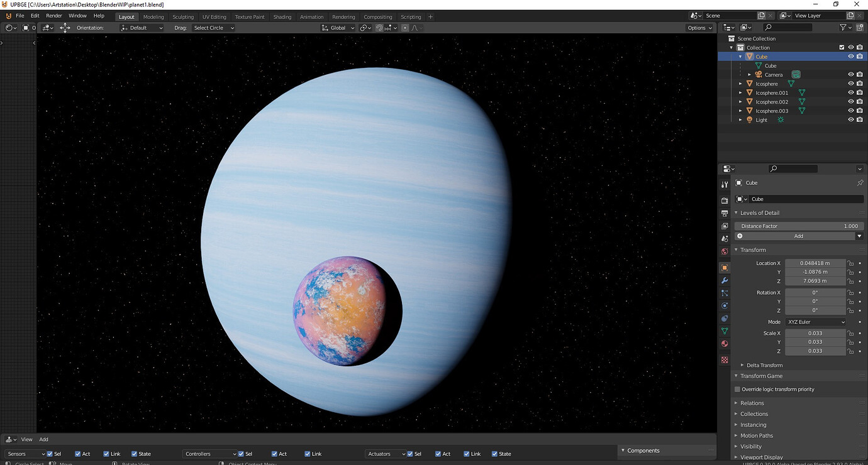
Task: Collapse the Cube tree item
Action: point(740,57)
